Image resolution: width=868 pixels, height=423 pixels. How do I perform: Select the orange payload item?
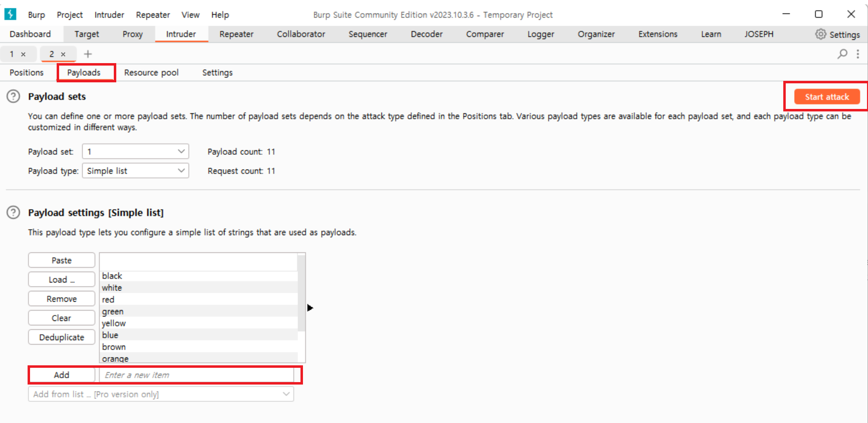pos(199,358)
